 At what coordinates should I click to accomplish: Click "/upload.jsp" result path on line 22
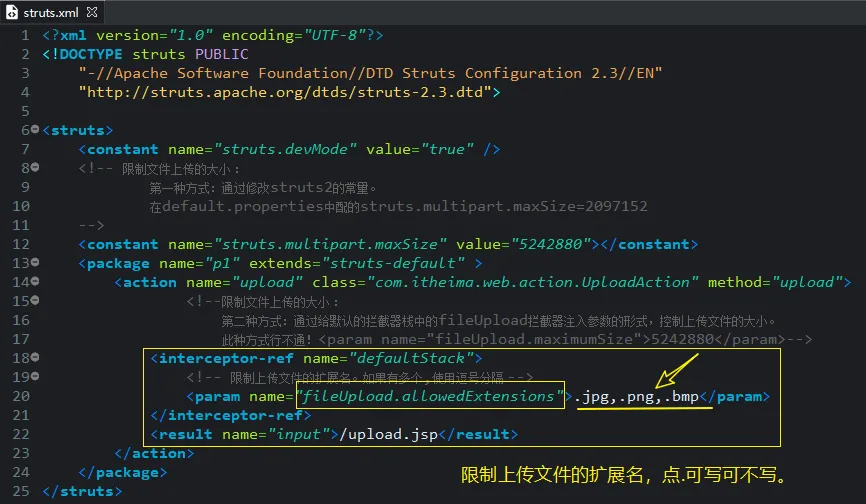[x=388, y=434]
